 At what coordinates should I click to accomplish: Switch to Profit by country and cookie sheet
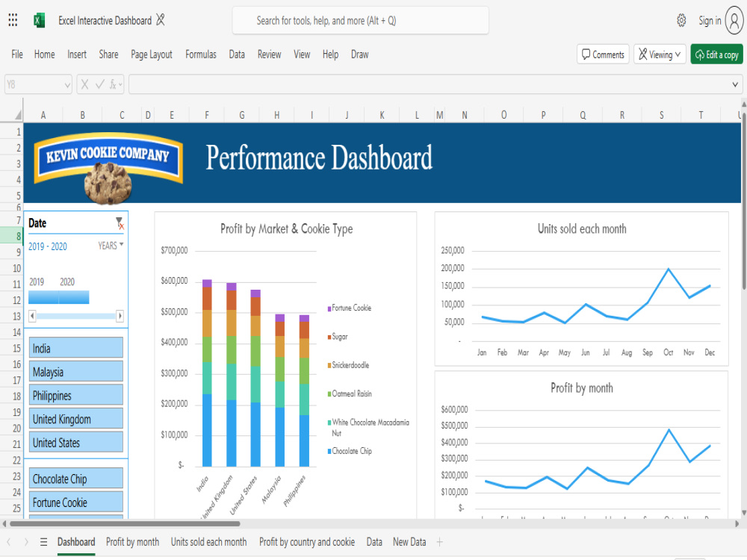click(307, 542)
